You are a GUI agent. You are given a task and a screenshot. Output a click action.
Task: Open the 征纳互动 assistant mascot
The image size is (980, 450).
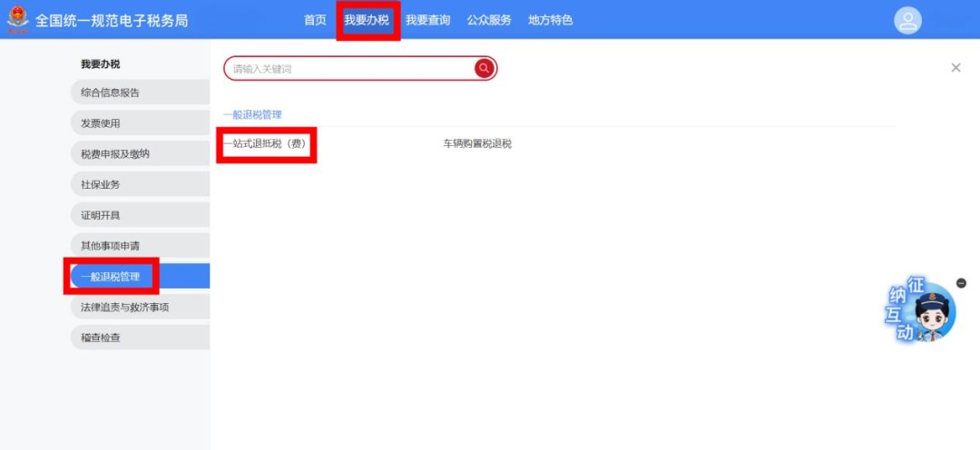922,310
